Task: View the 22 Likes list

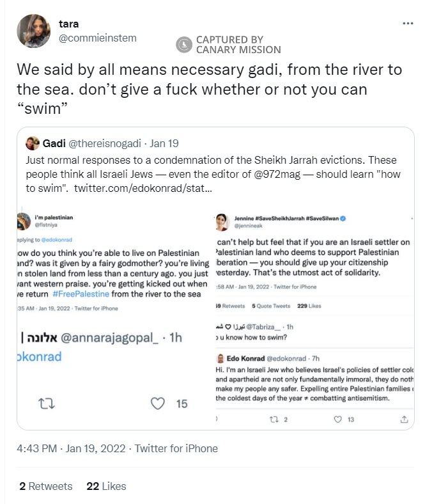Action: tap(106, 486)
